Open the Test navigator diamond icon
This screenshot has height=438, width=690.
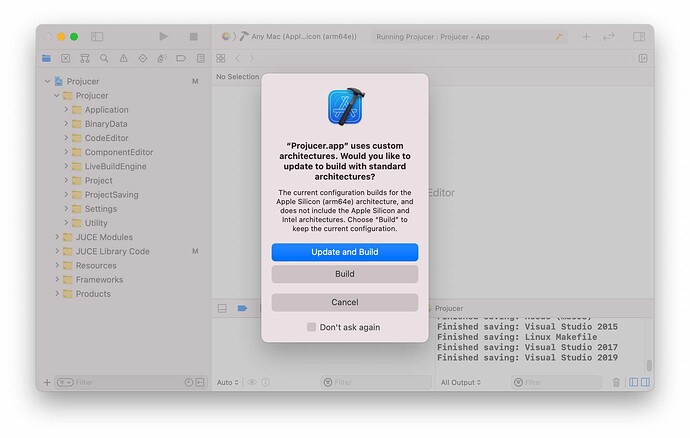(x=143, y=58)
